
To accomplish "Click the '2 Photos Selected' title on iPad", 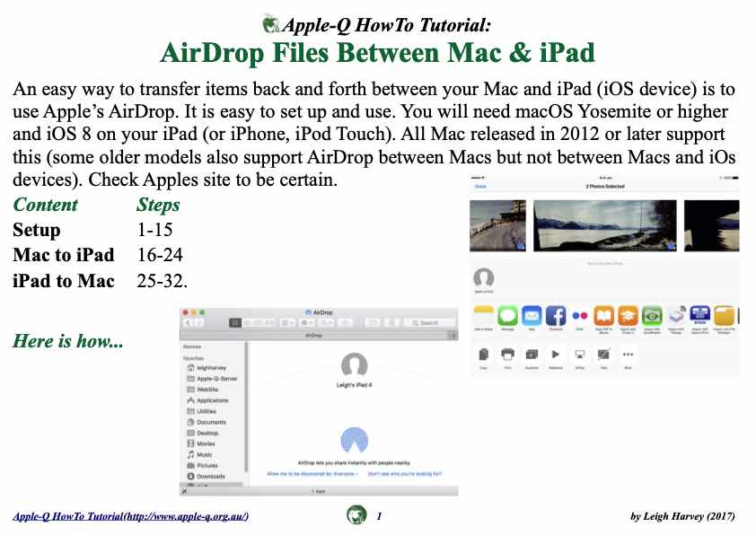I will [605, 186].
